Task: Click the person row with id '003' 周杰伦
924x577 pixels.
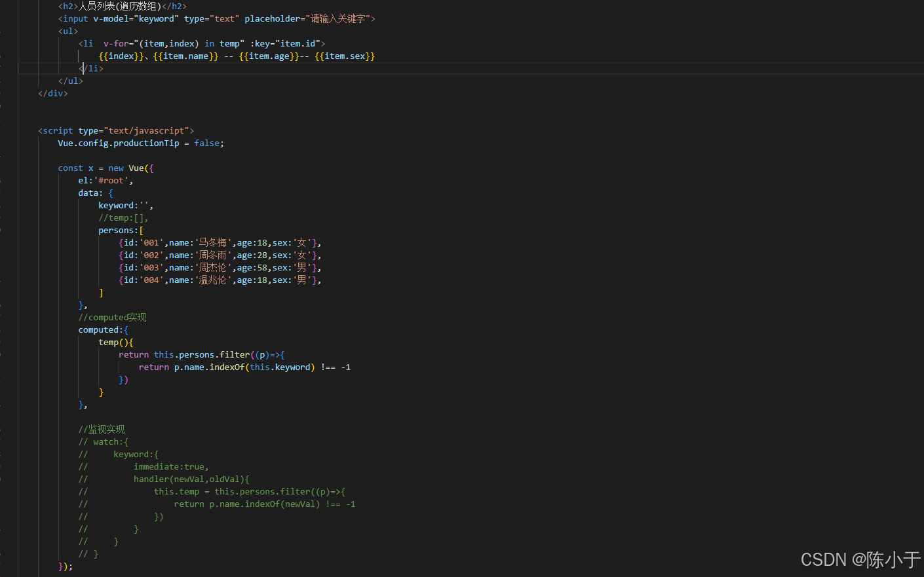Action: point(220,267)
